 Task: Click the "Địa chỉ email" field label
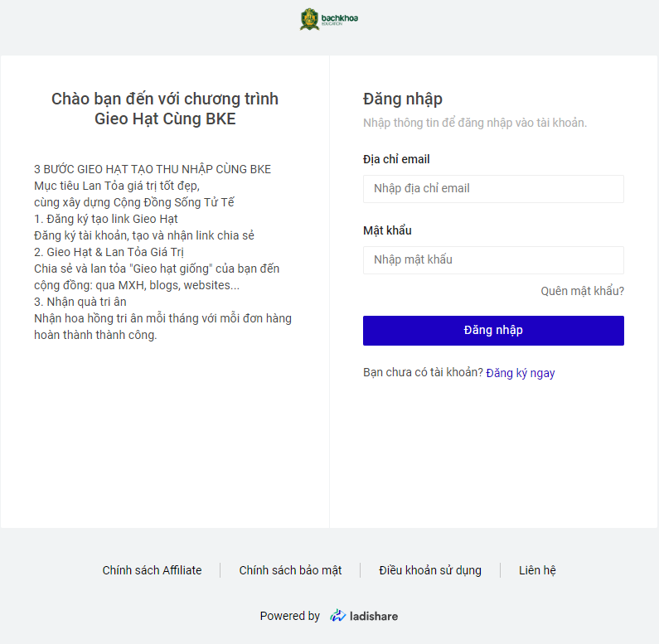396,159
